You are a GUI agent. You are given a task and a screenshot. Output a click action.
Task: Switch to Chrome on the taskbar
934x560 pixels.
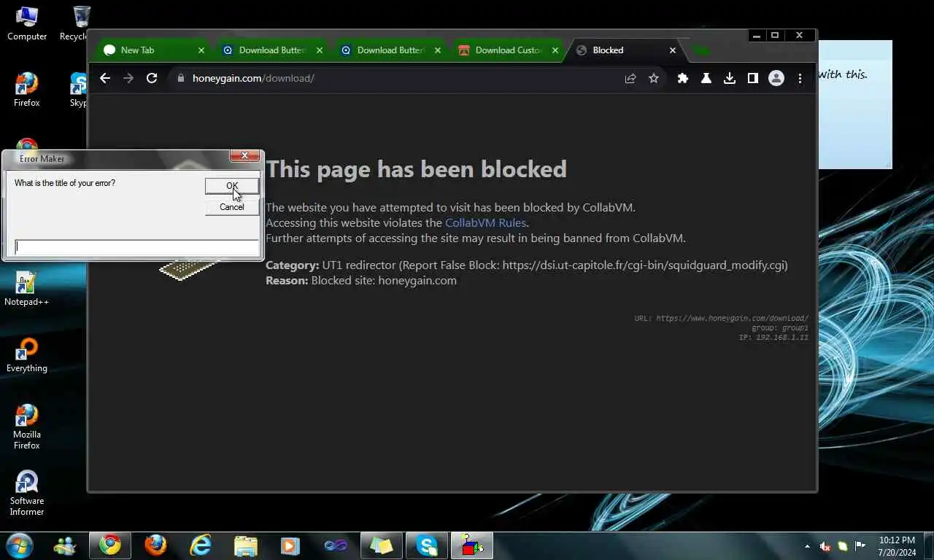(110, 545)
